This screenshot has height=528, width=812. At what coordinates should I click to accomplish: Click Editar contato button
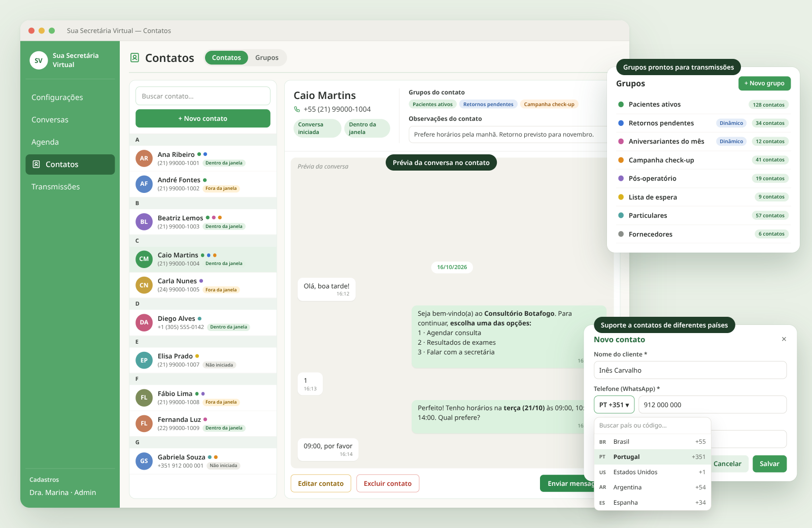pyautogui.click(x=321, y=483)
